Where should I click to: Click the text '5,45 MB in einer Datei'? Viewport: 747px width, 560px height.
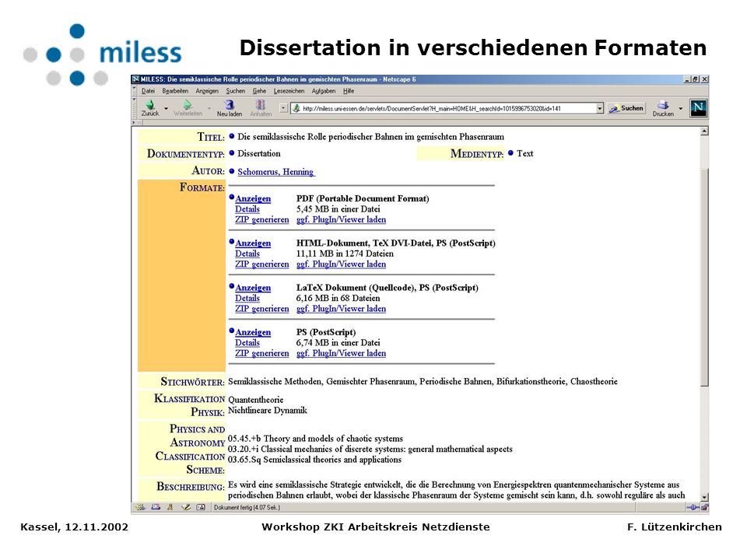[338, 209]
